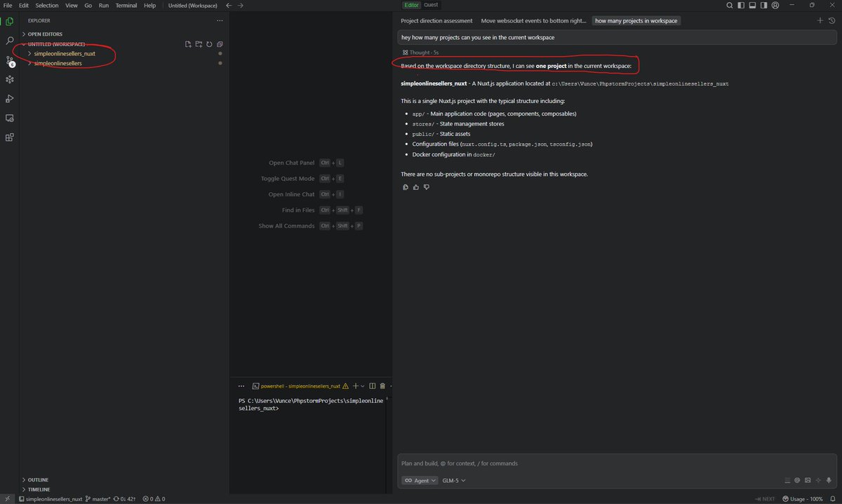The width and height of the screenshot is (842, 504).
Task: Open the Remote Explorer activity icon
Action: tap(9, 118)
